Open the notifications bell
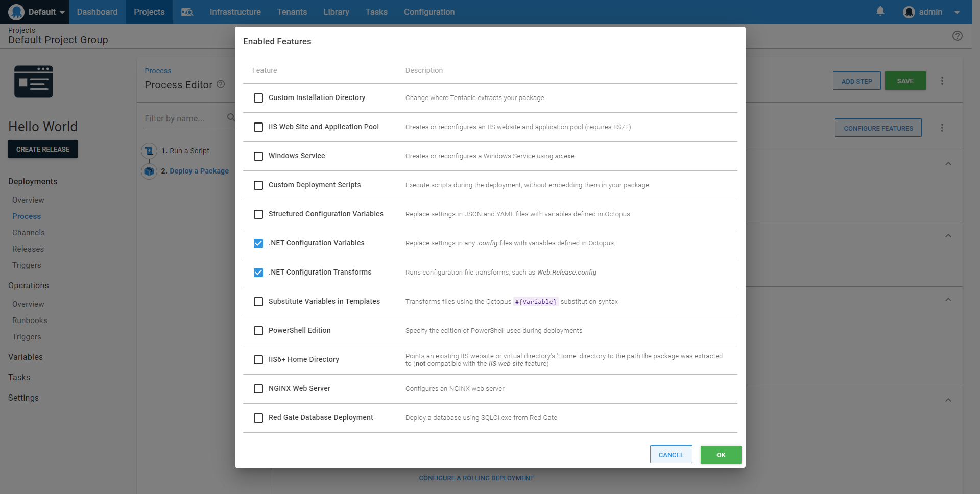980x494 pixels. click(880, 11)
